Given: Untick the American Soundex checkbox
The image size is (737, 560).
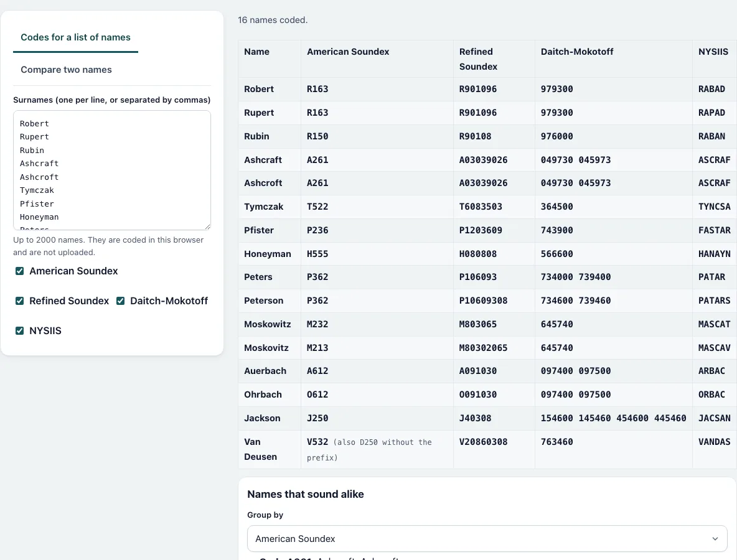Looking at the screenshot, I should click(x=20, y=271).
